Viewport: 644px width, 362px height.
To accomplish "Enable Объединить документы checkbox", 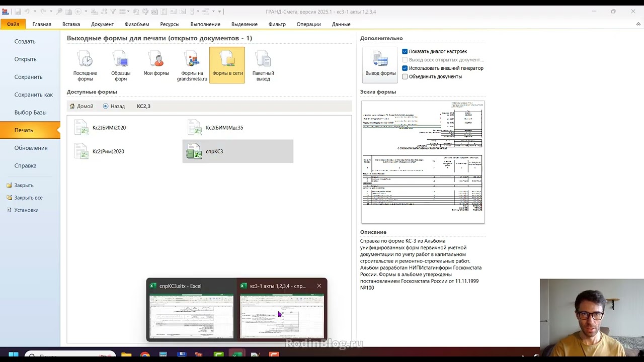I will [405, 76].
